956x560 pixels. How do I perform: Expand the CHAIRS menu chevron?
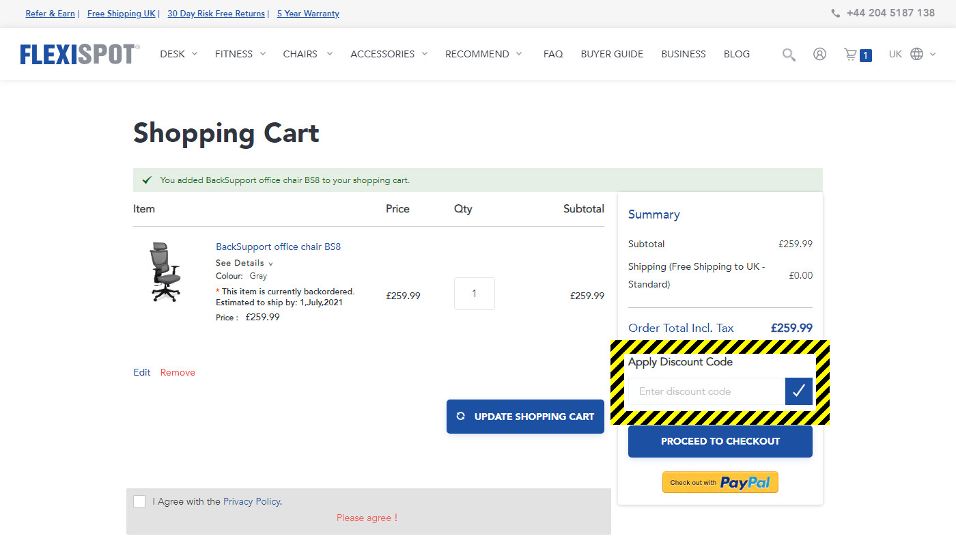(329, 54)
